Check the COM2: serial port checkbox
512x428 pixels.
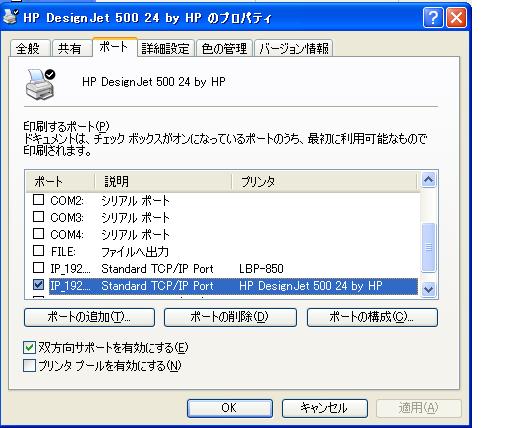38,200
